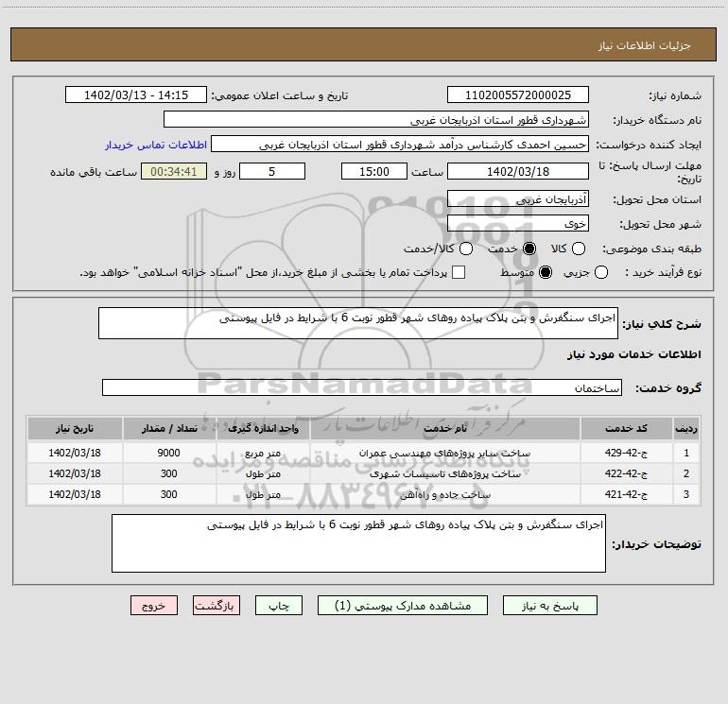Click the remaining time countdown 00:34:41
Image resolution: width=728 pixels, height=704 pixels.
(174, 171)
